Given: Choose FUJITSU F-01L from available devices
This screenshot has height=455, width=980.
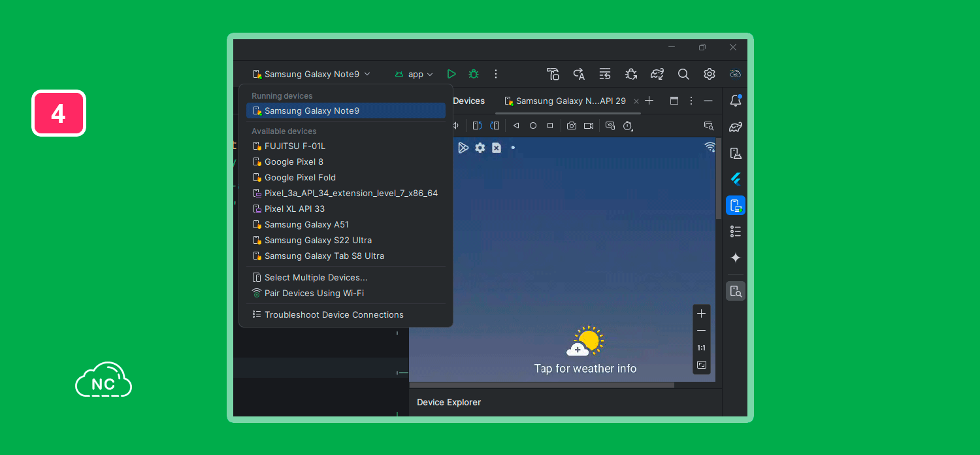Looking at the screenshot, I should (x=346, y=146).
